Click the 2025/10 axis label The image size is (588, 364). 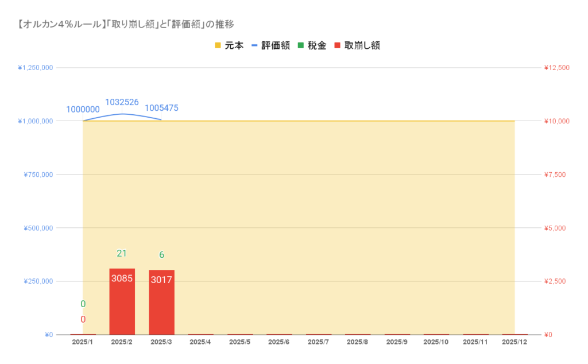[436, 342]
